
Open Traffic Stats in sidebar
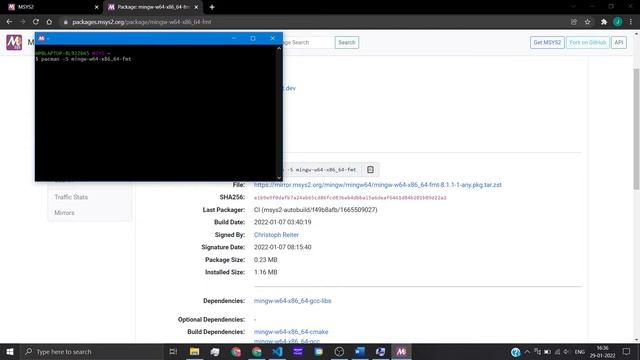[x=71, y=197]
